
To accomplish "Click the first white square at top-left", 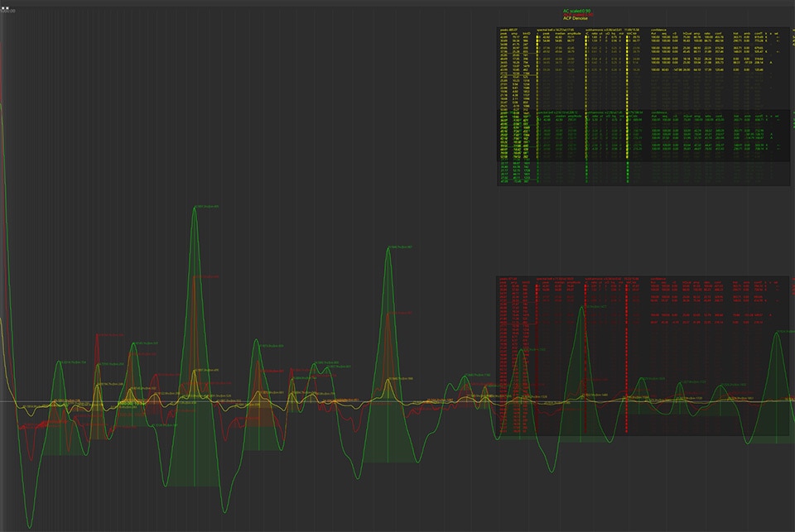I will click(x=2, y=8).
